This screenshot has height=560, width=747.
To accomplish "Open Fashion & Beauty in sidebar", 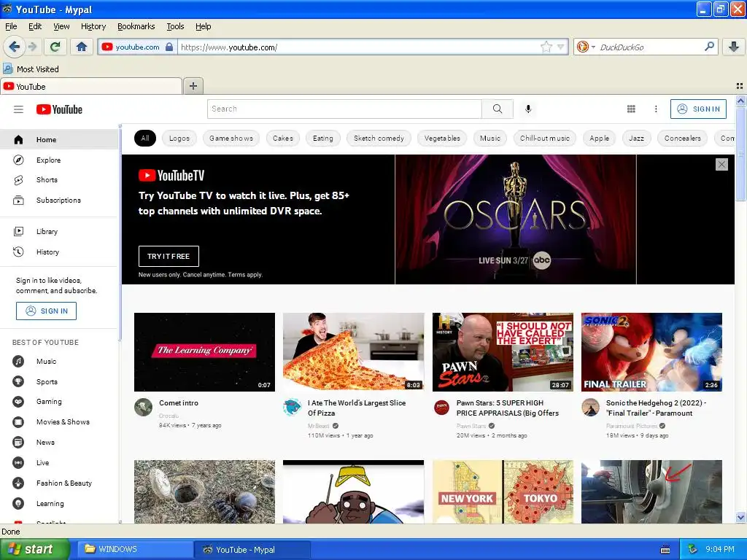I will point(59,483).
